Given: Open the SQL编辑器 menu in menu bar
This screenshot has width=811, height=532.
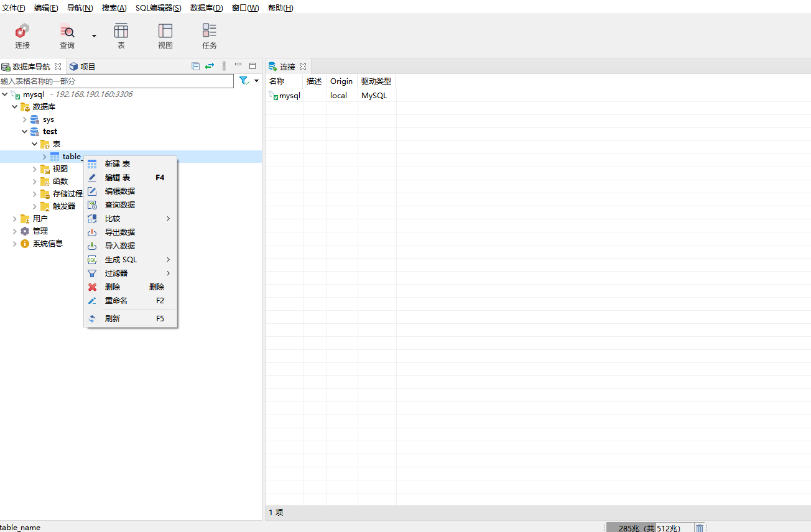Looking at the screenshot, I should 158,8.
